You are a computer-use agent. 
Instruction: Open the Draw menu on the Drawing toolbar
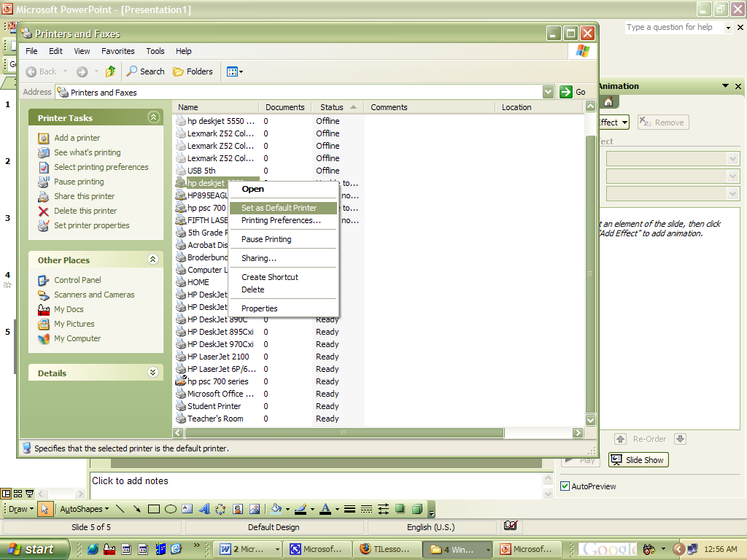(x=21, y=509)
